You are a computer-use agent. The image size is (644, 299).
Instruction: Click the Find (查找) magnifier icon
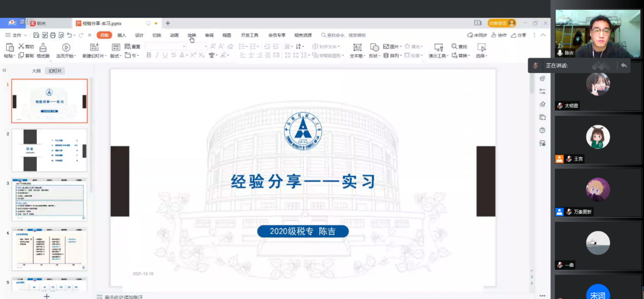(454, 47)
